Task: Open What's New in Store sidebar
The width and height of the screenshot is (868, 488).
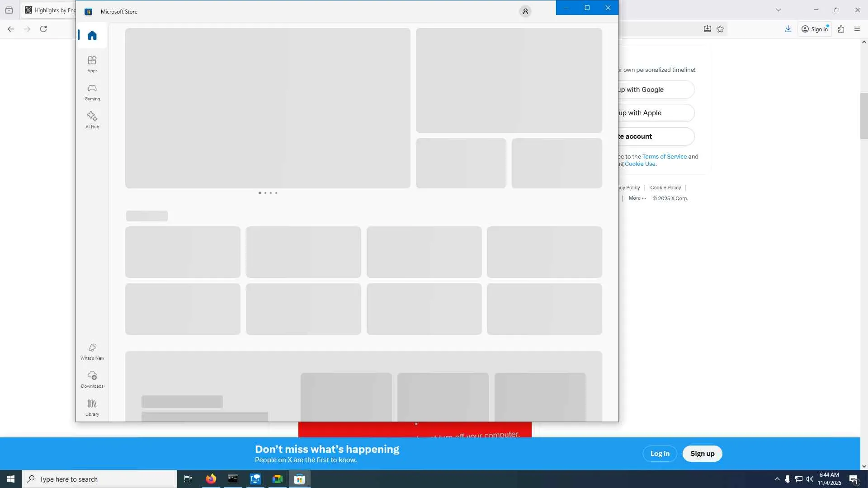Action: pyautogui.click(x=92, y=351)
